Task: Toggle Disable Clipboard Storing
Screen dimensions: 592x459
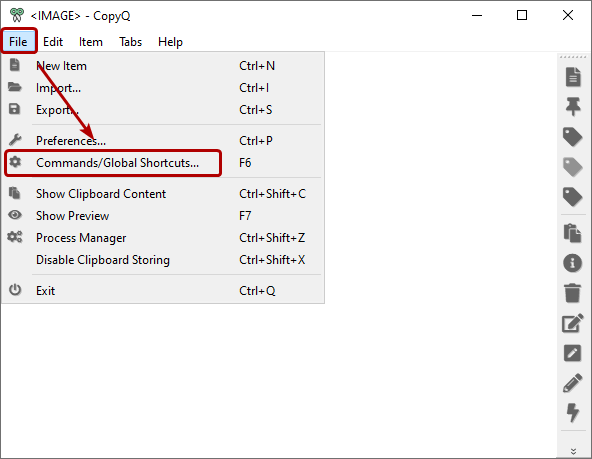Action: point(163,260)
